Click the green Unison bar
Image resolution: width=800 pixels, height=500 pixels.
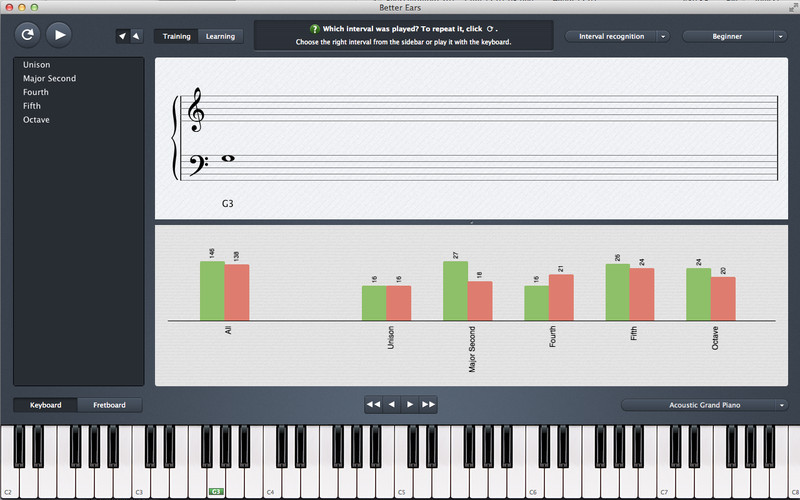tap(374, 303)
